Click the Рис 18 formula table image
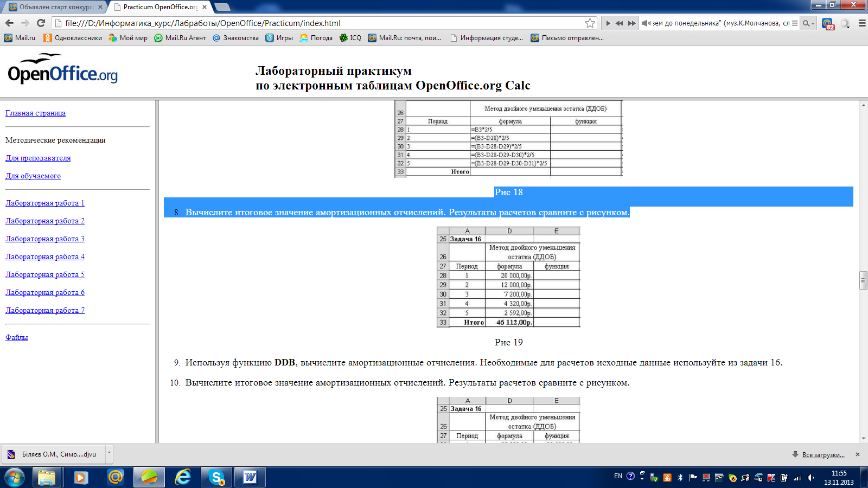This screenshot has height=488, width=868. tap(508, 139)
